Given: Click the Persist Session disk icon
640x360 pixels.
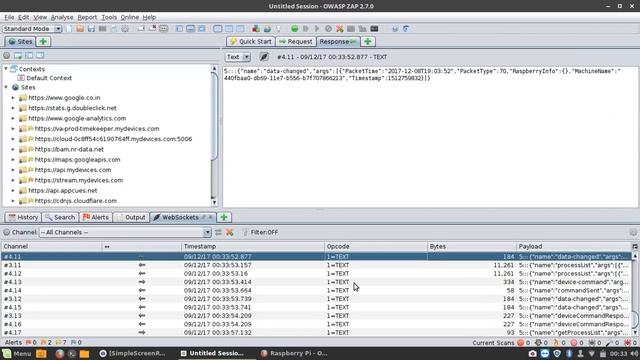Looking at the screenshot, I should [x=91, y=29].
